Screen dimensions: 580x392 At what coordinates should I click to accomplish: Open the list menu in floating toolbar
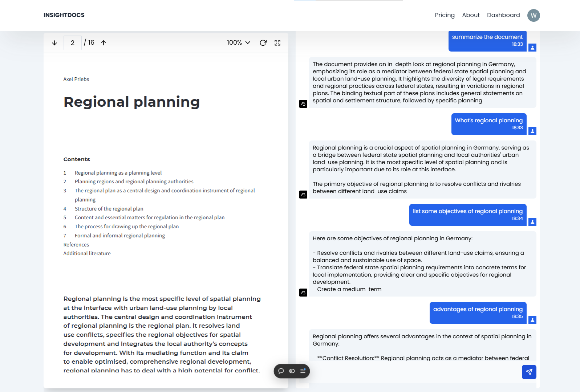point(303,371)
